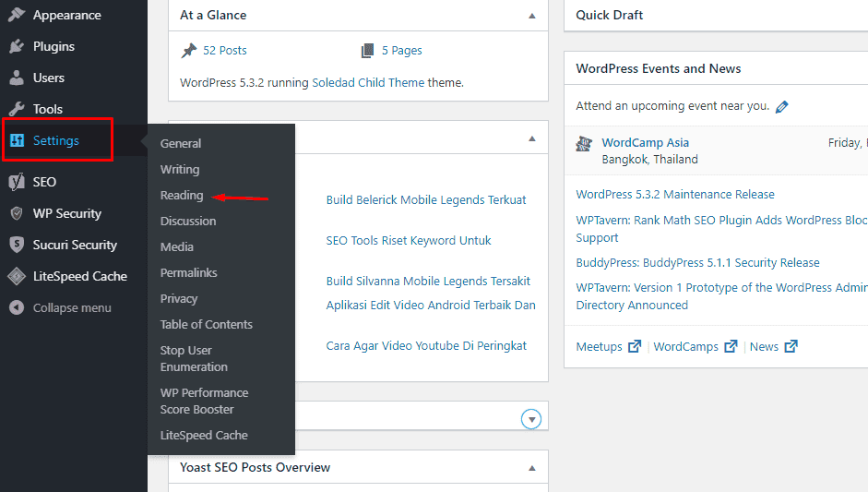The width and height of the screenshot is (868, 492).
Task: Click the WordCamp Asia event icon
Action: (x=584, y=143)
